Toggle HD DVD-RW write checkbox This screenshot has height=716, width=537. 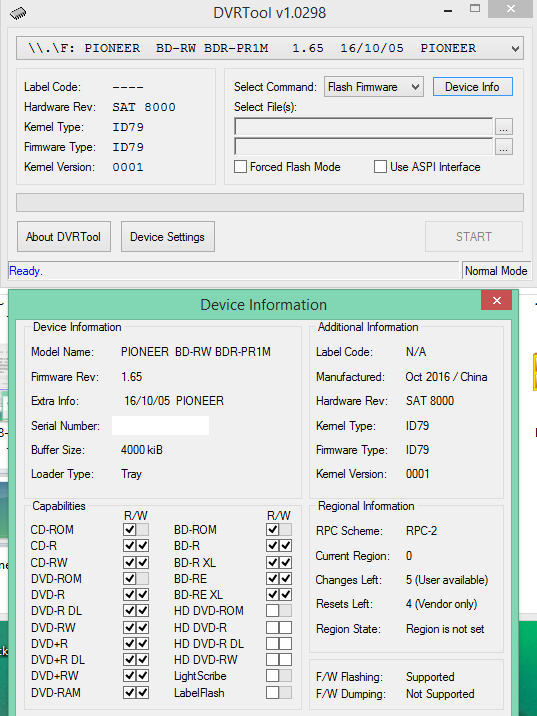(285, 660)
